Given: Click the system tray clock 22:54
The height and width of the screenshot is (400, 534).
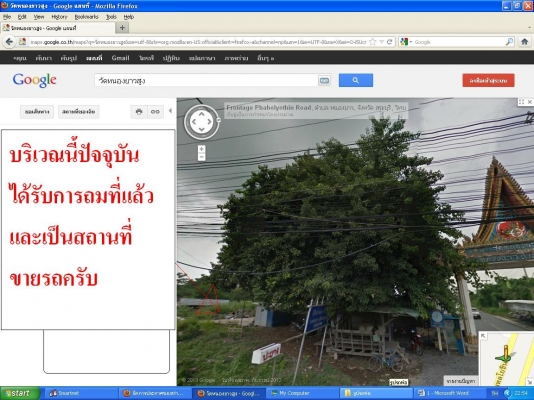Looking at the screenshot, I should tap(521, 393).
